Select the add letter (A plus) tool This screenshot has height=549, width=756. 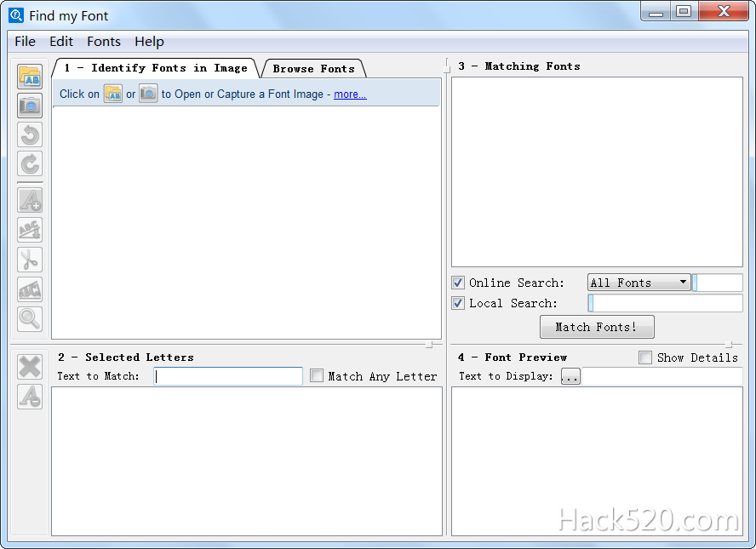pyautogui.click(x=30, y=200)
